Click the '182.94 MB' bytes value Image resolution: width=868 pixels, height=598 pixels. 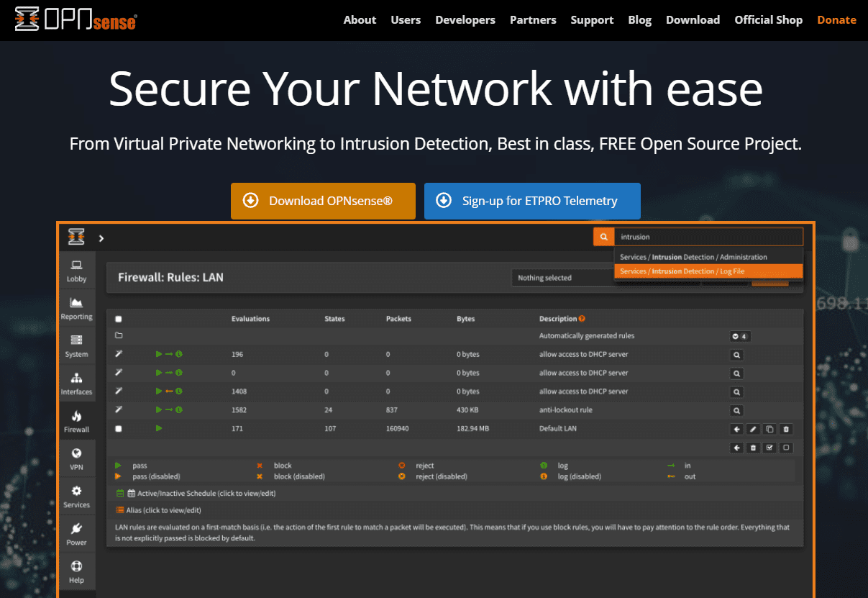coord(472,429)
